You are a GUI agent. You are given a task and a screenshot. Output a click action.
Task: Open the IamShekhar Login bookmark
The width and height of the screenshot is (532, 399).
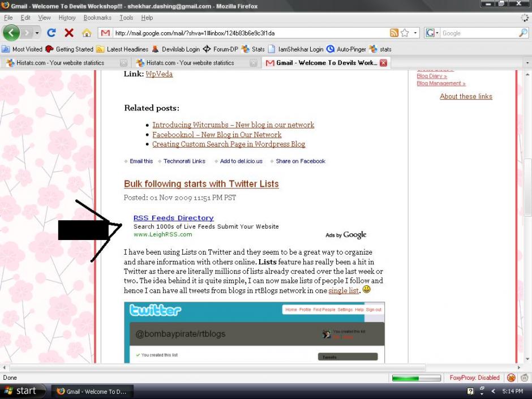(295, 49)
